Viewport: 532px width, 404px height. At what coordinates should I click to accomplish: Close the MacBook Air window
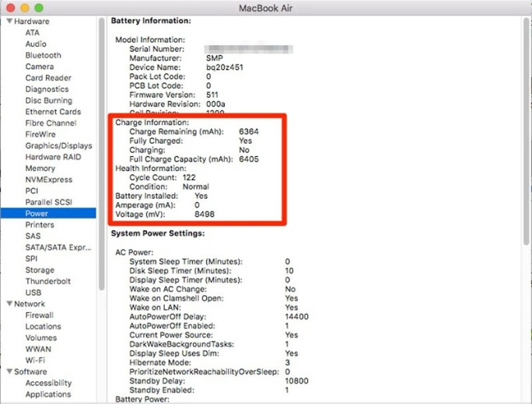[11, 8]
